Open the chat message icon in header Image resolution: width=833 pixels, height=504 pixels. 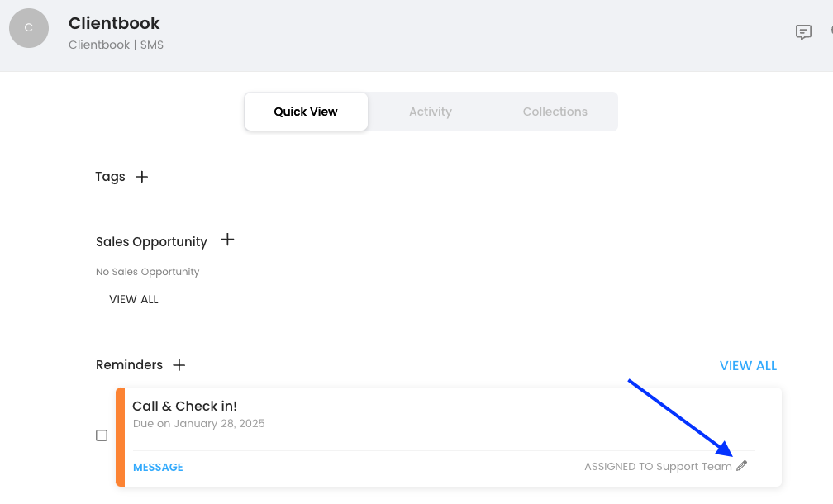click(x=803, y=32)
